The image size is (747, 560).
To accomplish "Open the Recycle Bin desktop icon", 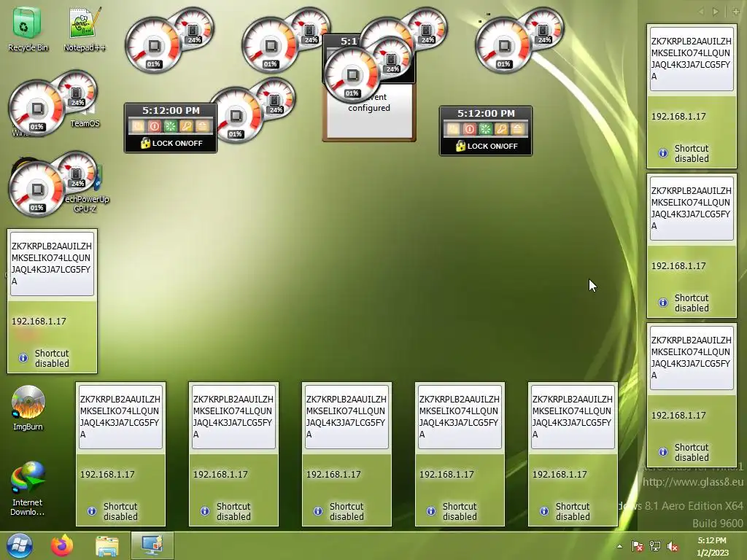I will [x=28, y=28].
